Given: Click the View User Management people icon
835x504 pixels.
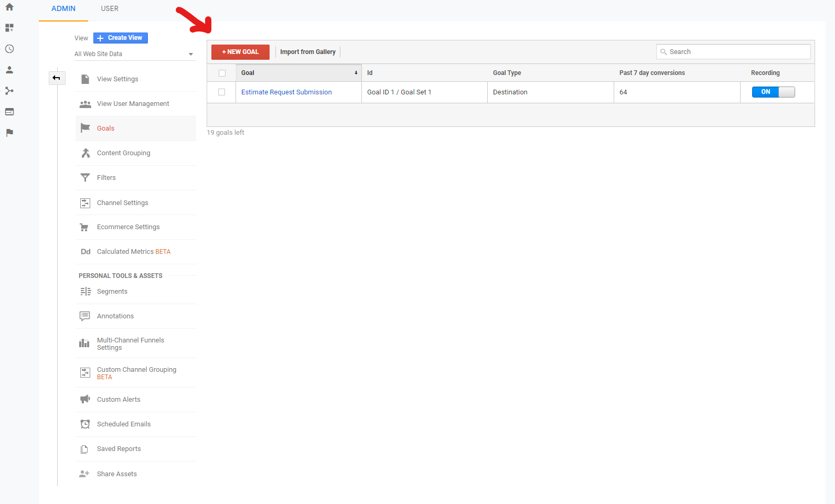Looking at the screenshot, I should tap(85, 104).
